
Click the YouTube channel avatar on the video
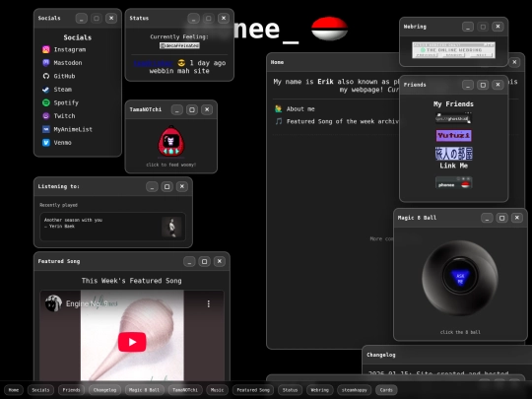coord(53,303)
